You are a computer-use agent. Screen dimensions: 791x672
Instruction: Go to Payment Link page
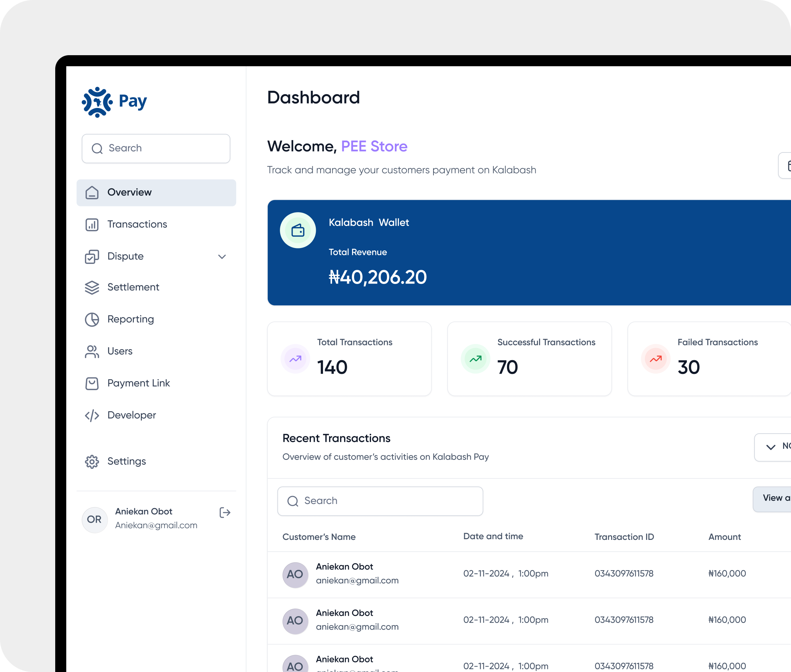(156, 384)
